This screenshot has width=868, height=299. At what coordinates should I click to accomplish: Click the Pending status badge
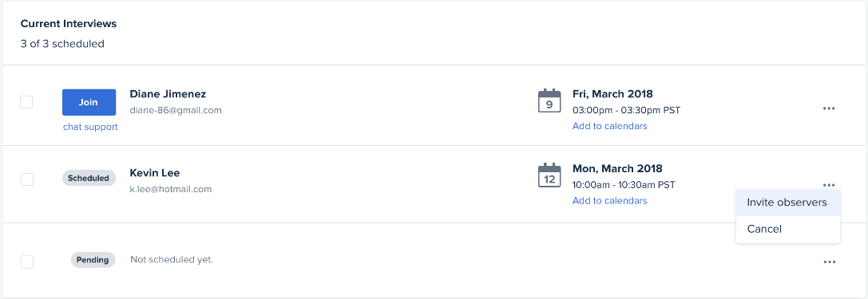point(93,260)
